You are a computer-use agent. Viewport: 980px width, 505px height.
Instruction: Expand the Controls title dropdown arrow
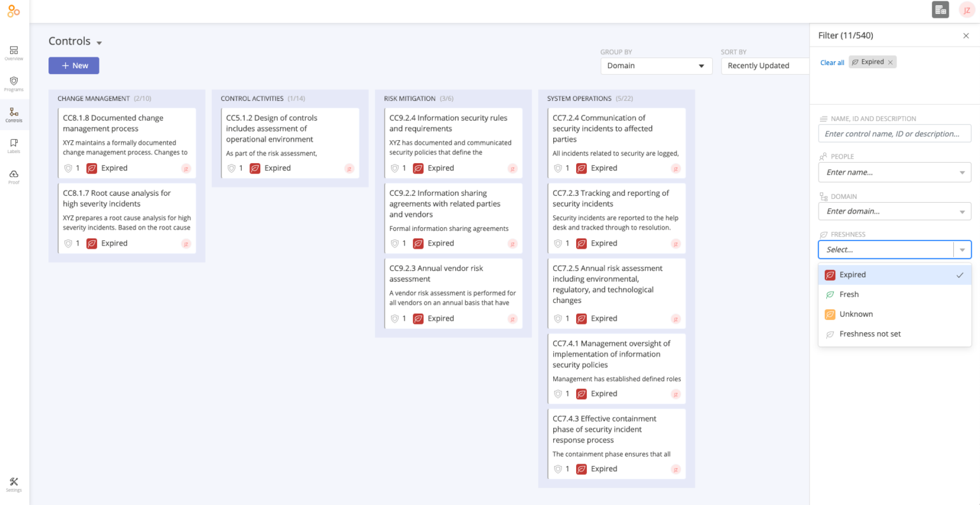point(100,43)
